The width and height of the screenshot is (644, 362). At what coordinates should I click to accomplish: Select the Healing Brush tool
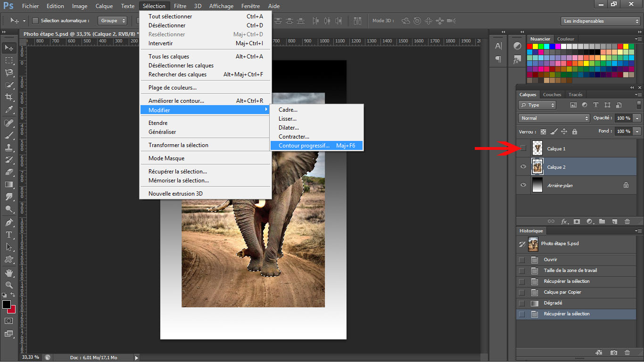coord(9,123)
